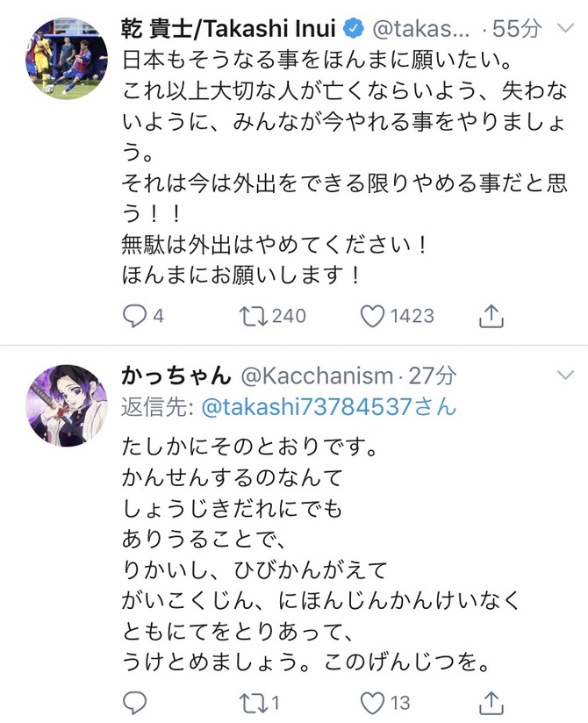Like Takashi Inui's tweet with 1423 likes
Image resolution: width=588 pixels, height=723 pixels.
pos(372,316)
